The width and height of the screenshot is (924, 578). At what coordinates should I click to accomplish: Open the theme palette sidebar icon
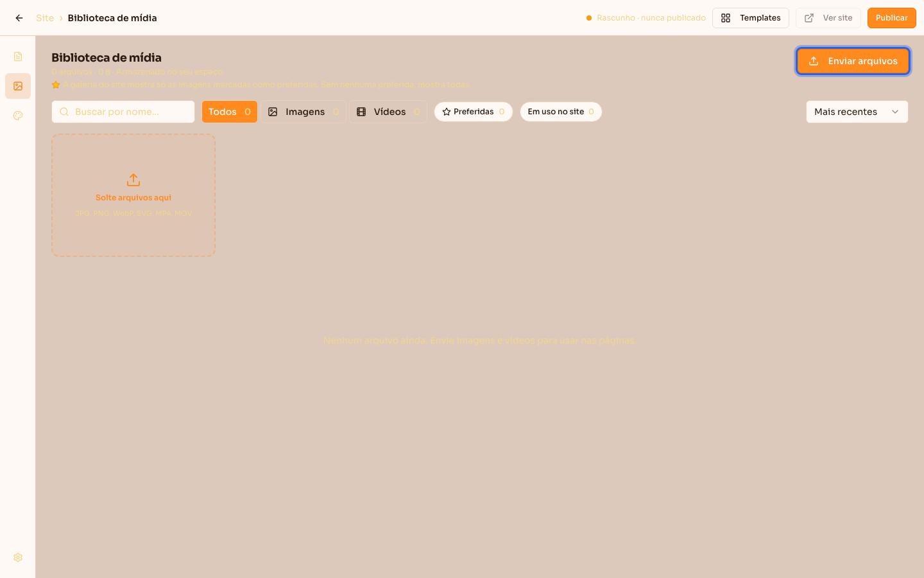[18, 116]
